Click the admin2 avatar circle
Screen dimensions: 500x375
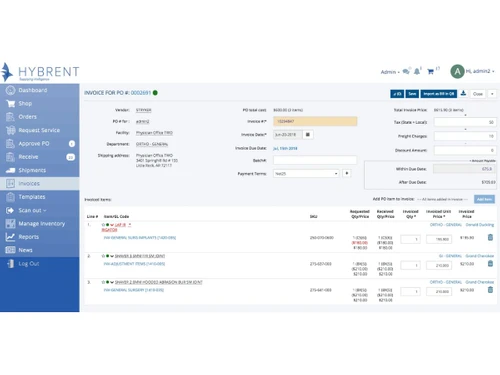[457, 71]
